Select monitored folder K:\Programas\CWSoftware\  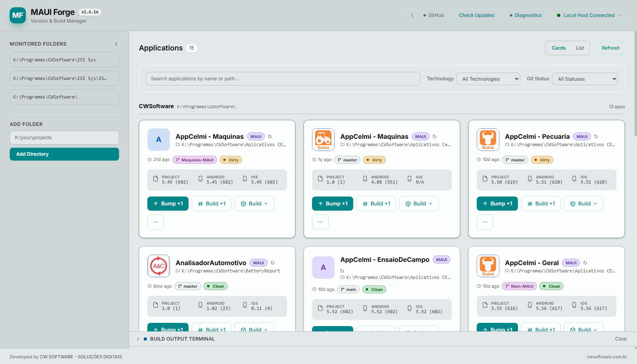tap(64, 97)
